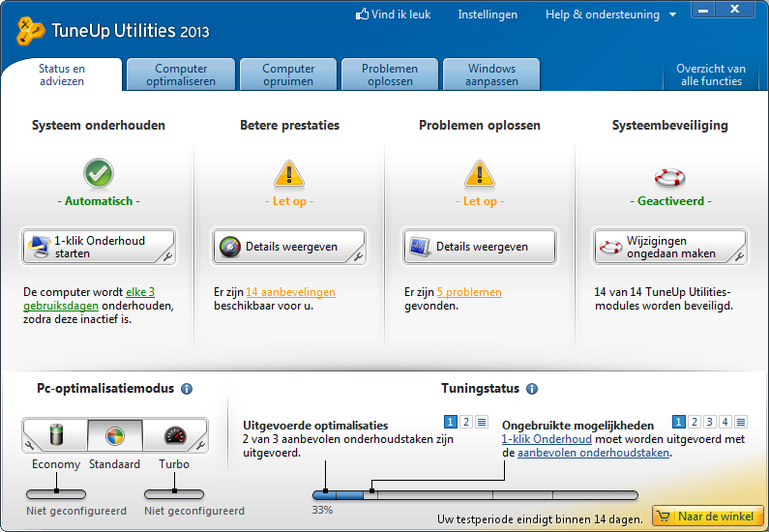Click Wijzigingen ongedaan maken button
769x532 pixels.
tap(670, 247)
